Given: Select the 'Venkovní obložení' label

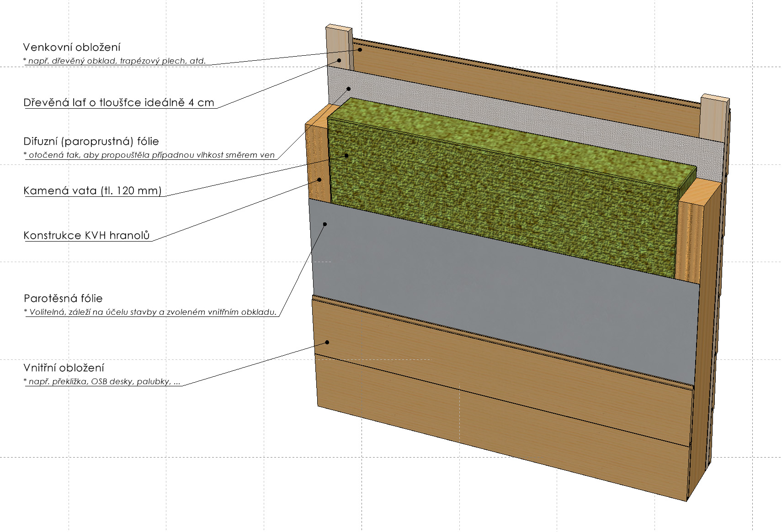Looking at the screenshot, I should click(72, 47).
